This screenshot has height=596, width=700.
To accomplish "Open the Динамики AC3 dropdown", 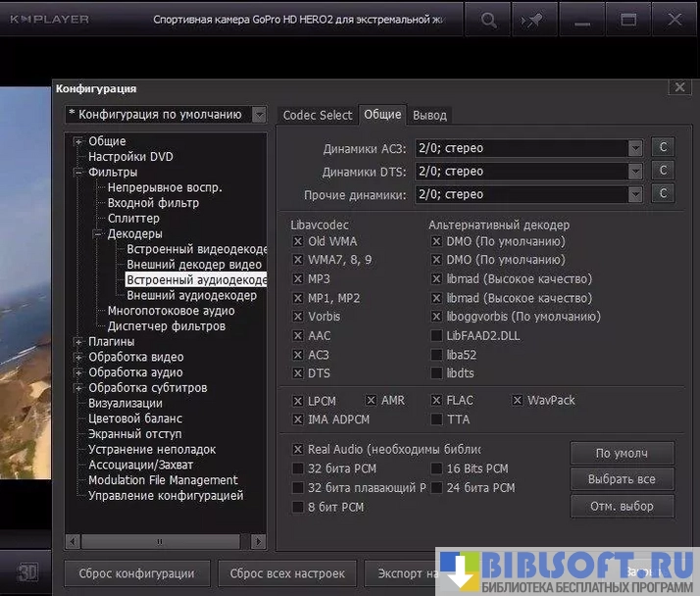I will coord(635,148).
